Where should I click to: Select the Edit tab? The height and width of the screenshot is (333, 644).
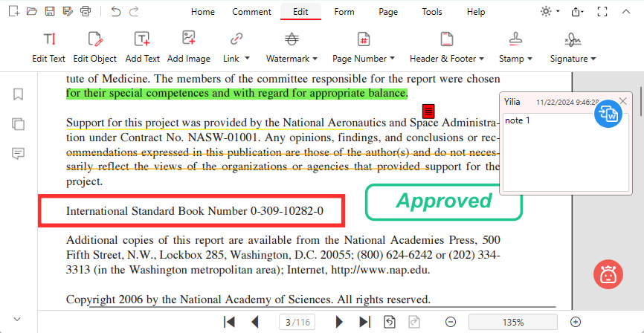coord(300,12)
